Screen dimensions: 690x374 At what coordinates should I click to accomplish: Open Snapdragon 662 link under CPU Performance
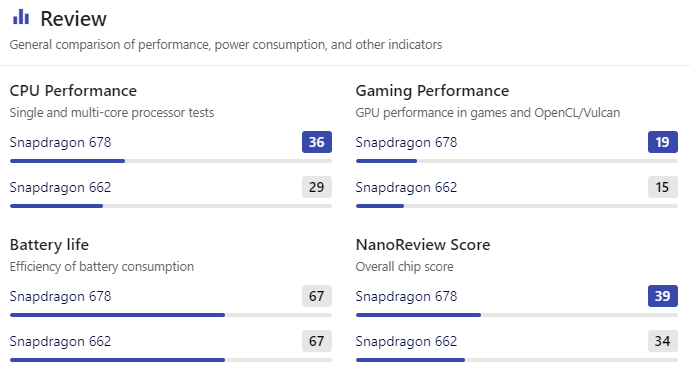point(60,187)
